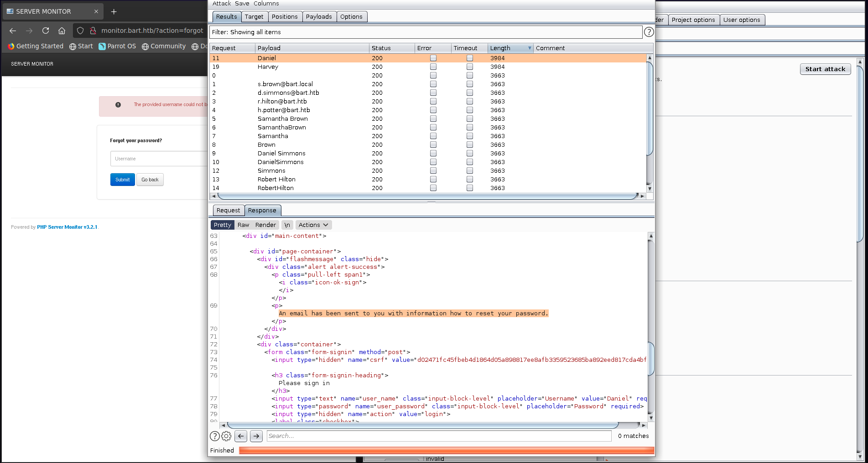Click the SERVER MONITOR header link
The height and width of the screenshot is (463, 868).
point(32,64)
